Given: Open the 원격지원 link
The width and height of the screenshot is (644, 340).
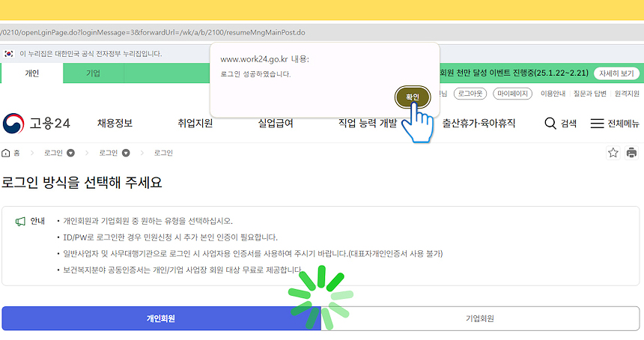Looking at the screenshot, I should (x=627, y=94).
